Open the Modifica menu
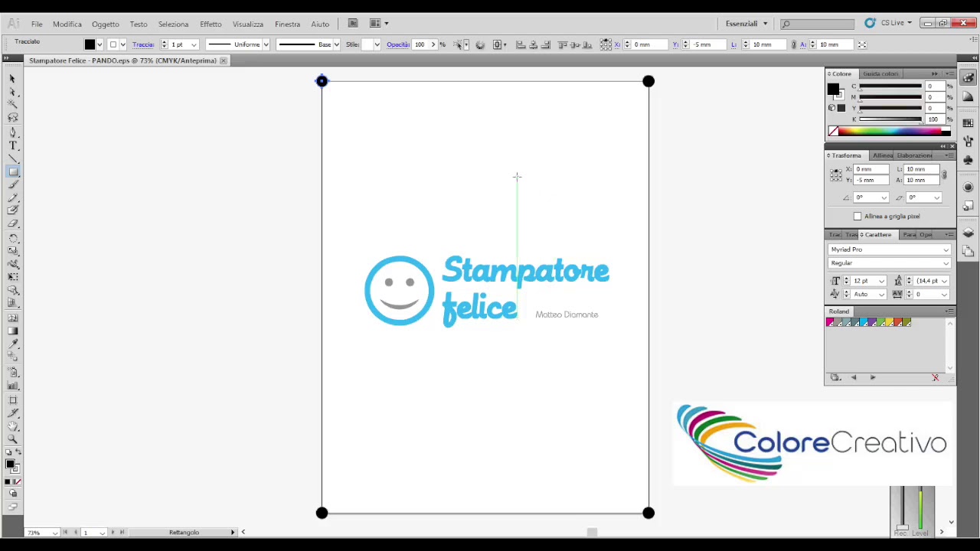Viewport: 980px width, 551px height. 67,24
